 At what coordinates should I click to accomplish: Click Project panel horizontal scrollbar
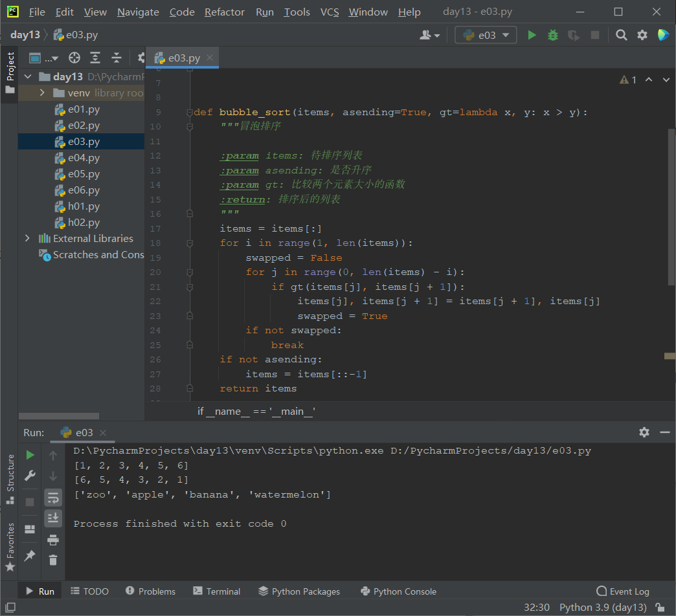59,415
